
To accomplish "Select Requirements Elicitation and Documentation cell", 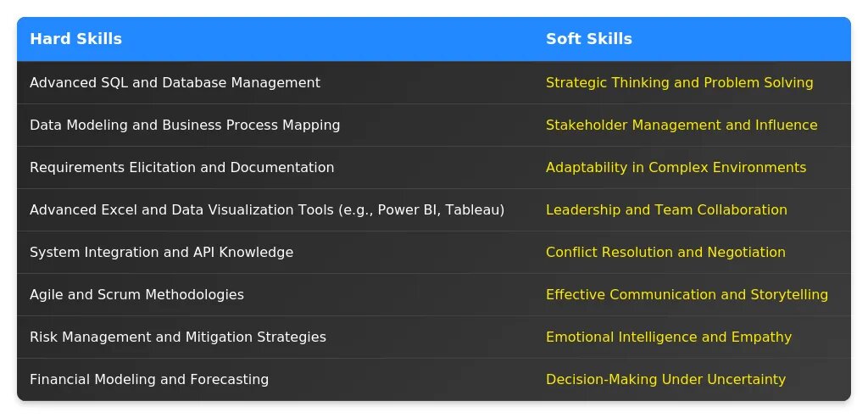I will [x=181, y=168].
